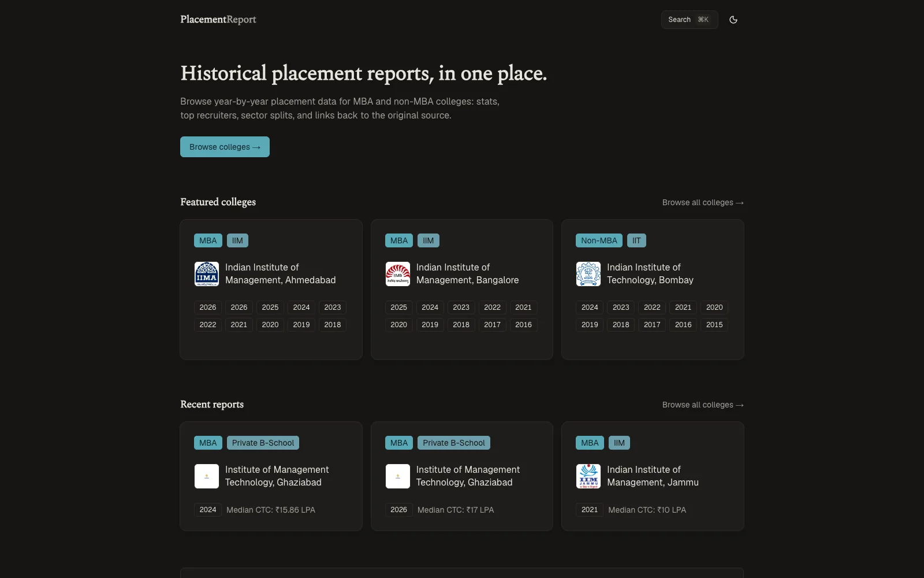Click Private B-School tag on 2026 report
The height and width of the screenshot is (578, 924).
454,443
